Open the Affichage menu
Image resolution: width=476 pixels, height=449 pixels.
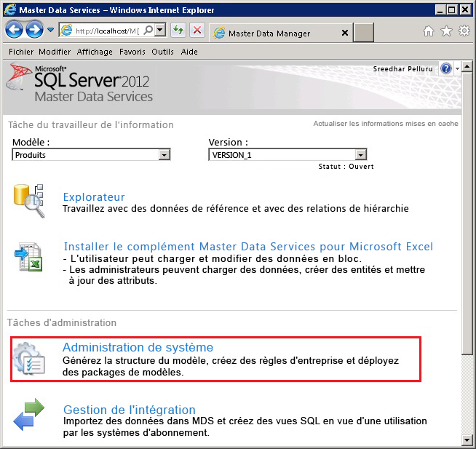[x=95, y=52]
